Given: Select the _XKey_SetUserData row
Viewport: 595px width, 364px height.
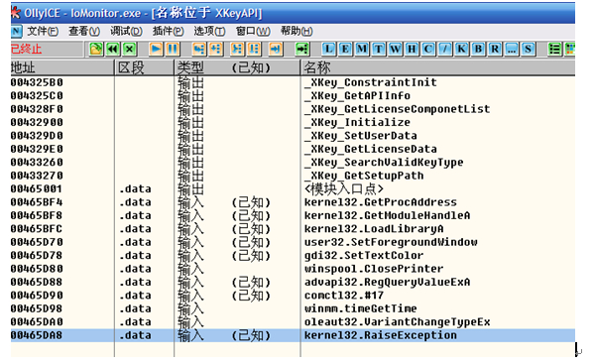Looking at the screenshot, I should coord(293,136).
